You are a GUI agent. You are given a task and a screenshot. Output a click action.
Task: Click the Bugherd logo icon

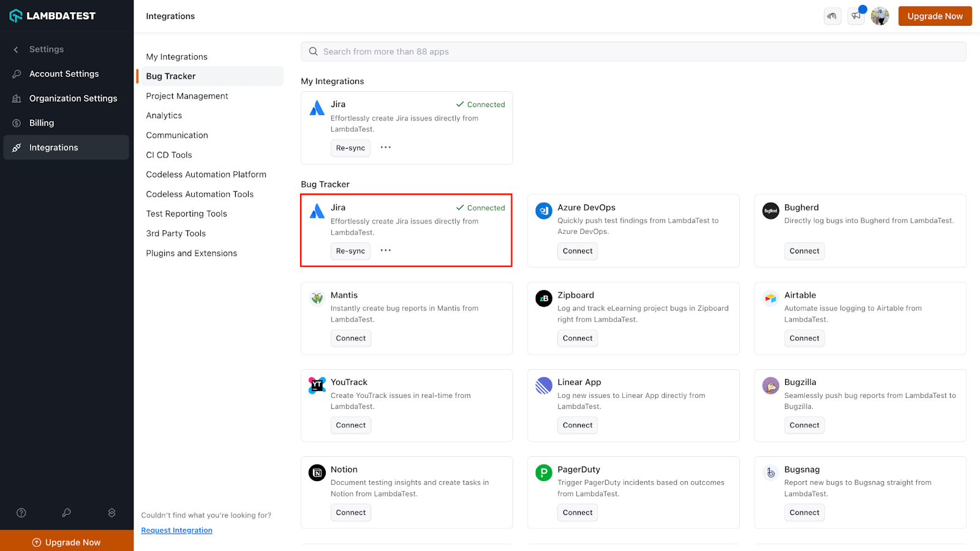[771, 211]
